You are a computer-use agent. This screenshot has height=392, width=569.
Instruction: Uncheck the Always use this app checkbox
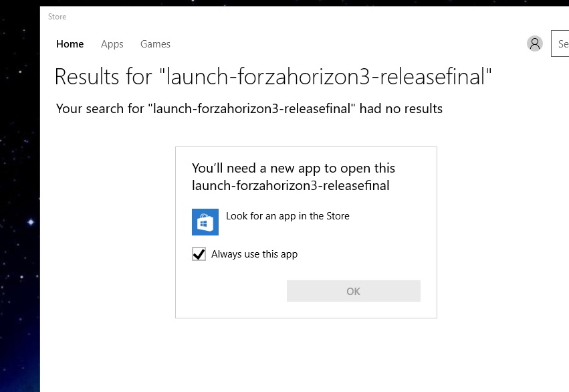click(x=199, y=254)
